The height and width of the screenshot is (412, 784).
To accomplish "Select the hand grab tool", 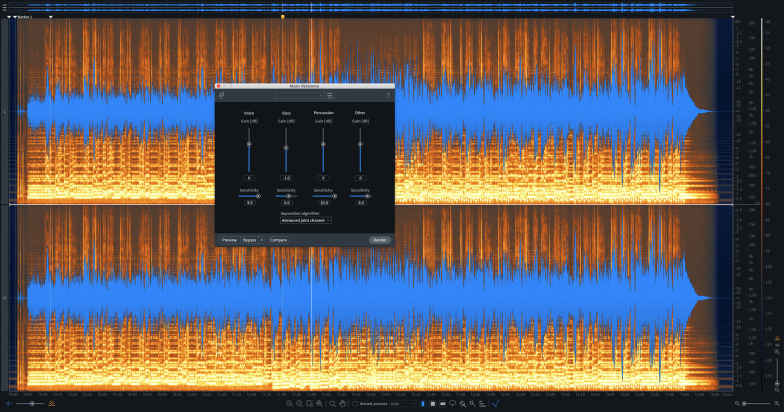I will click(x=342, y=404).
